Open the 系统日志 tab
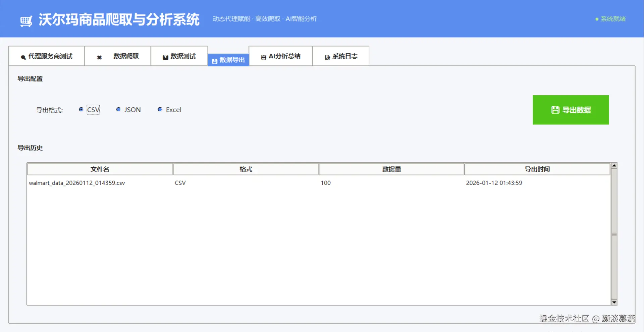The width and height of the screenshot is (644, 332). tap(341, 56)
